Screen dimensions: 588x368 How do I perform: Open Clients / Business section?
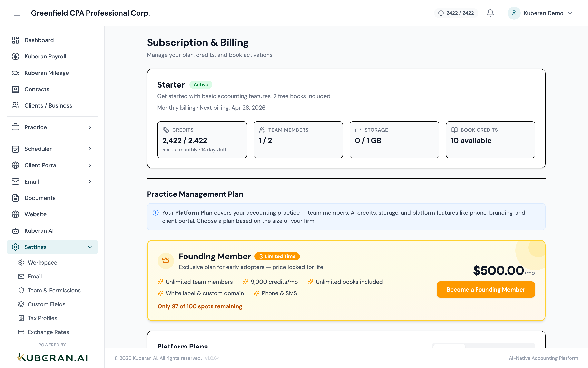point(52,106)
